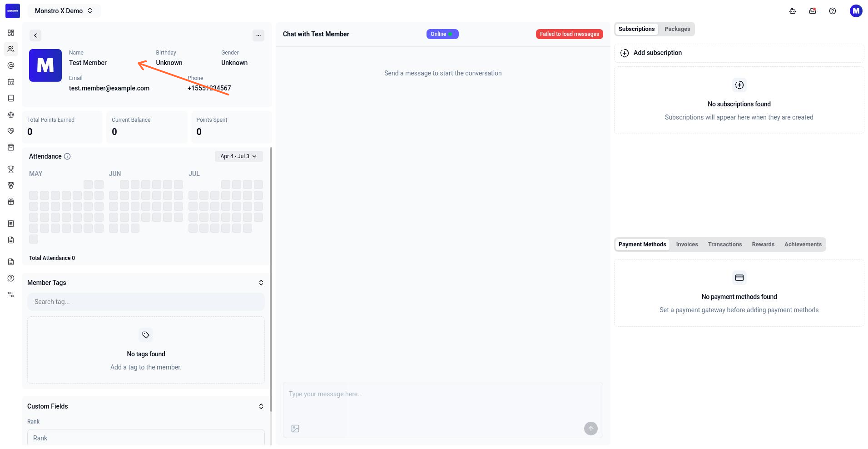Image resolution: width=868 pixels, height=449 pixels.
Task: Click the Attendance info icon
Action: click(x=67, y=156)
